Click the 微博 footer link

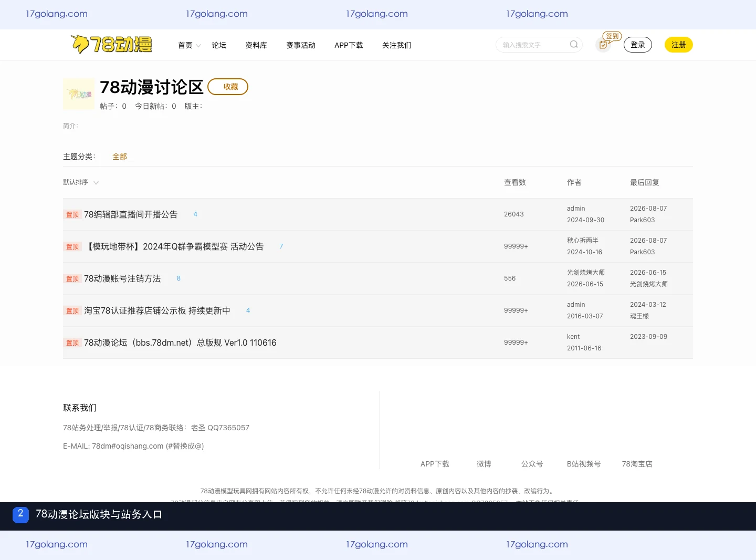point(484,464)
